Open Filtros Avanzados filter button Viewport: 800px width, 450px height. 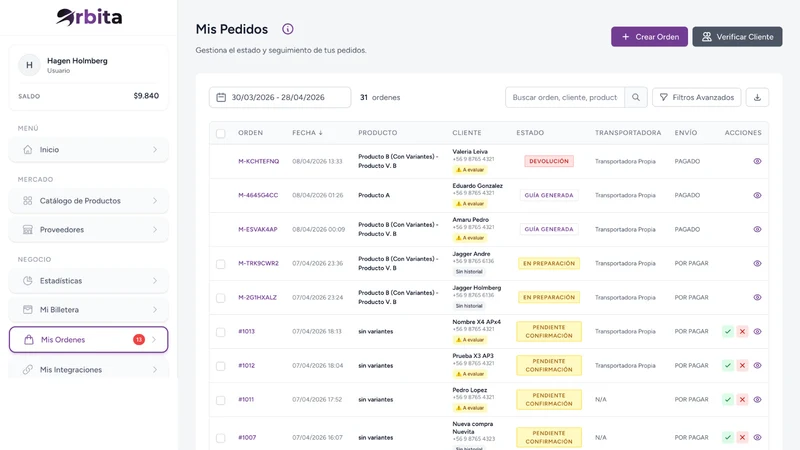coord(696,97)
